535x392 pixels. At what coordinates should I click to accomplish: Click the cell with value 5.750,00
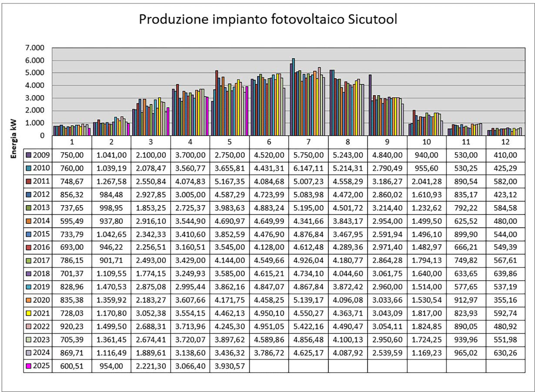coord(308,154)
